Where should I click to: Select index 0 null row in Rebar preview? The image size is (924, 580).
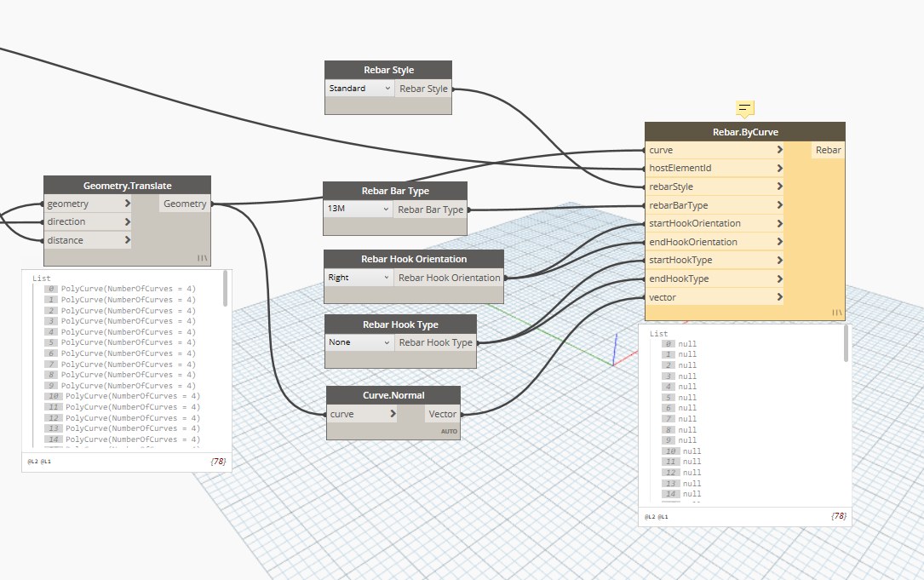680,343
